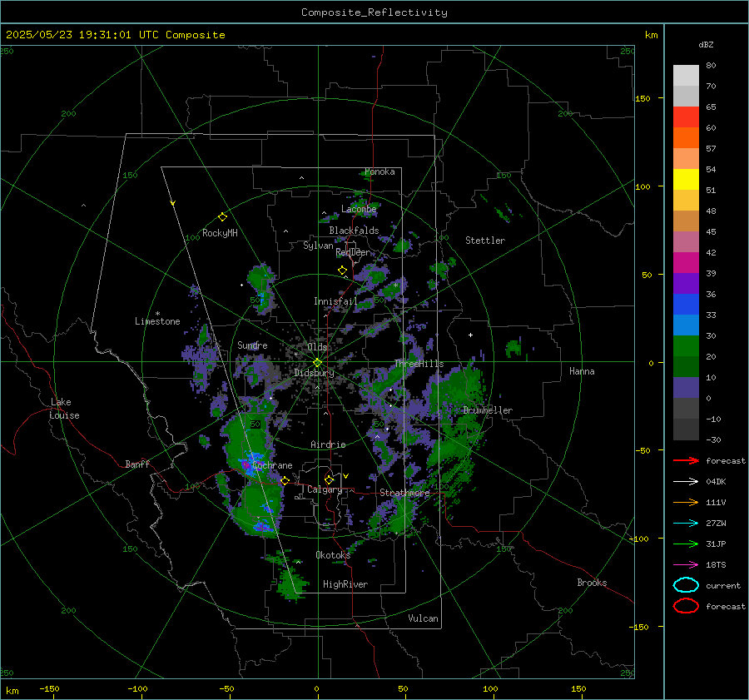Click the Drumheller city label

click(488, 410)
